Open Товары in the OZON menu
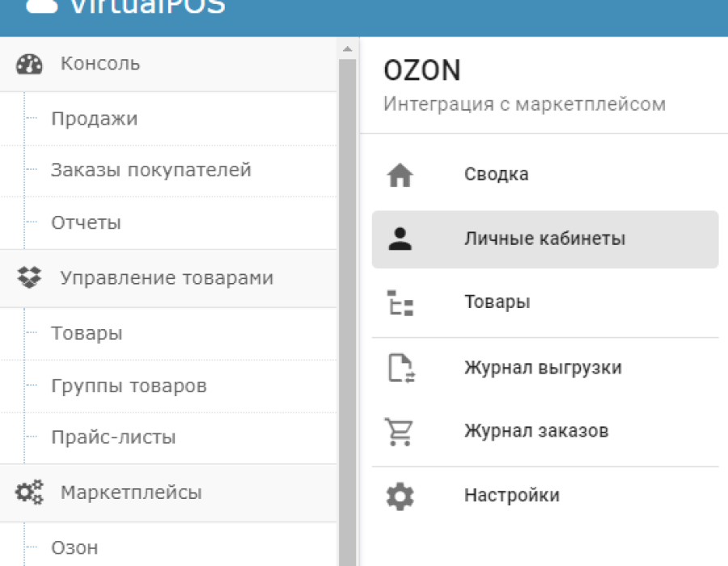The height and width of the screenshot is (566, 728). [x=545, y=302]
